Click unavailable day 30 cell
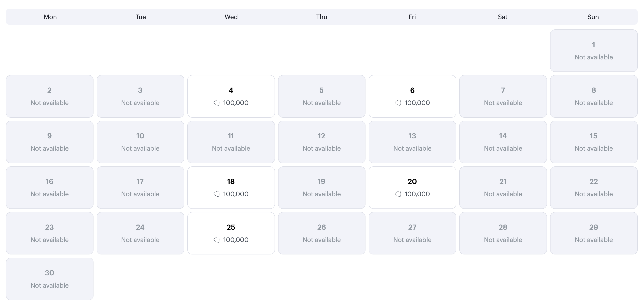This screenshot has height=304, width=644. click(49, 279)
